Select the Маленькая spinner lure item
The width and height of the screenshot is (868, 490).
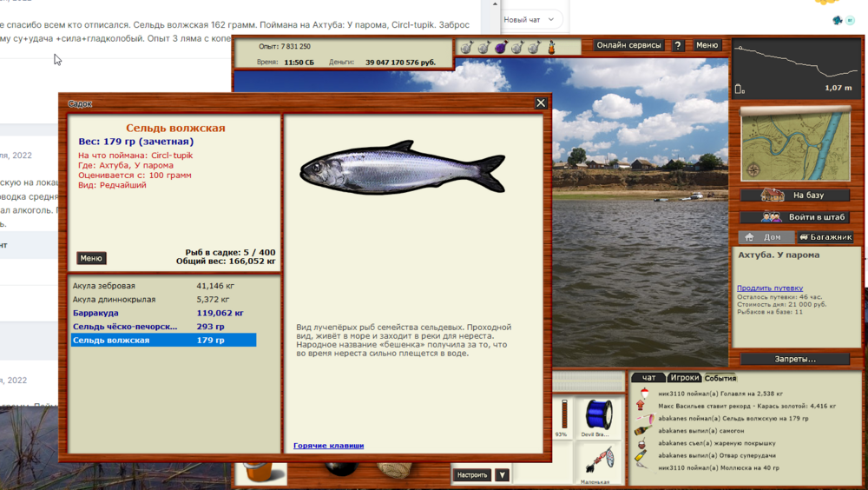point(598,461)
